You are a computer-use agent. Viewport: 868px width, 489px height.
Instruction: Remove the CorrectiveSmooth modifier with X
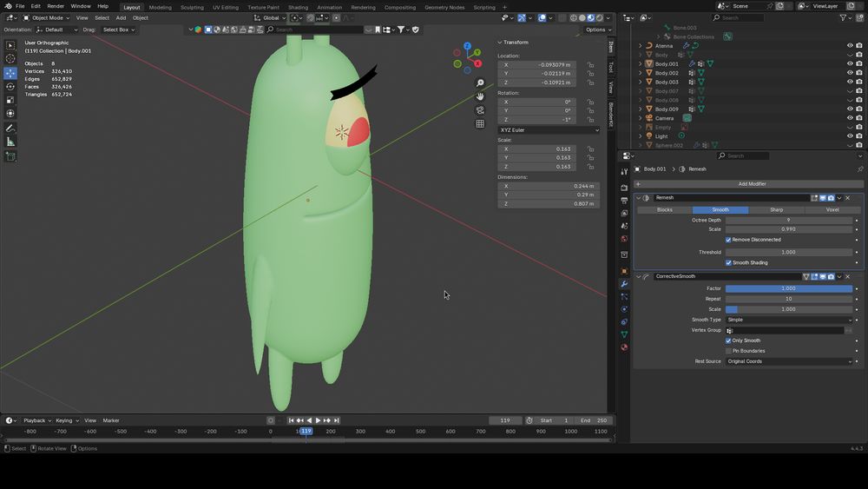coord(847,276)
